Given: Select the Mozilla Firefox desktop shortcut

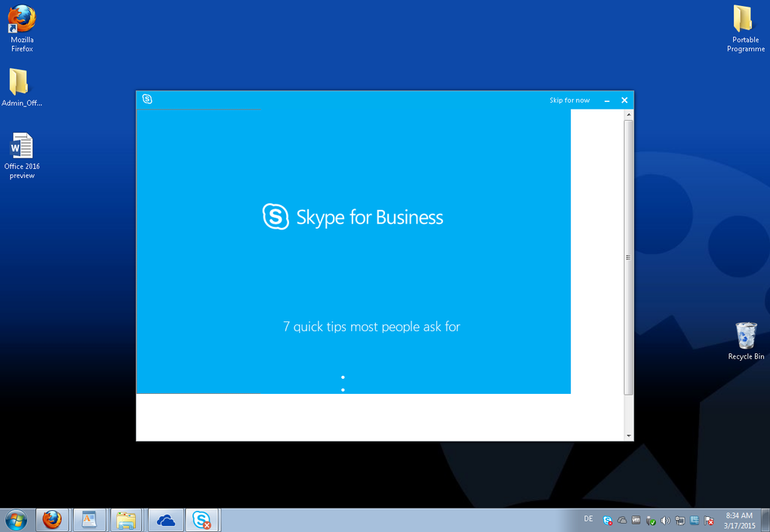Looking at the screenshot, I should (22, 29).
